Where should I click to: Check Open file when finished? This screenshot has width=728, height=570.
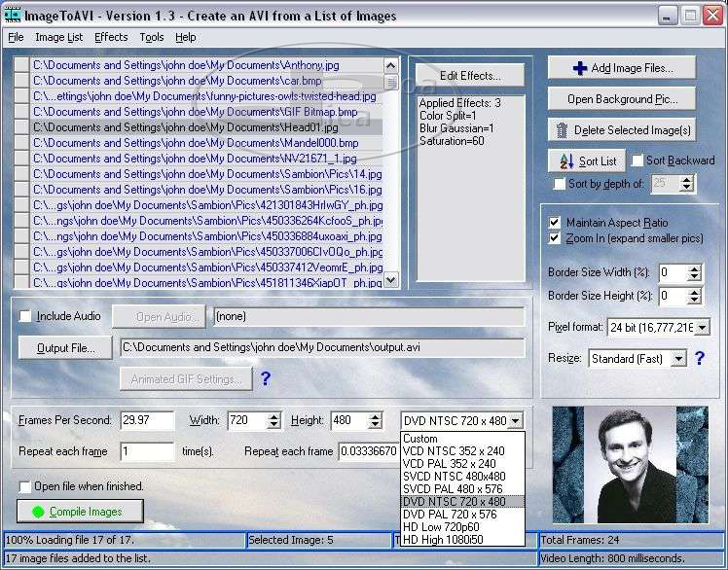25,486
